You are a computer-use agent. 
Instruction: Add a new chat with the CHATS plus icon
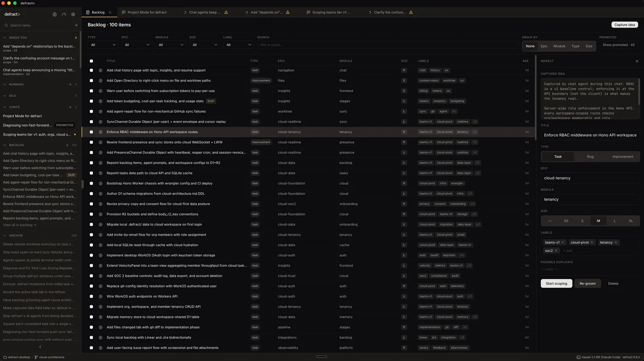coord(70,107)
